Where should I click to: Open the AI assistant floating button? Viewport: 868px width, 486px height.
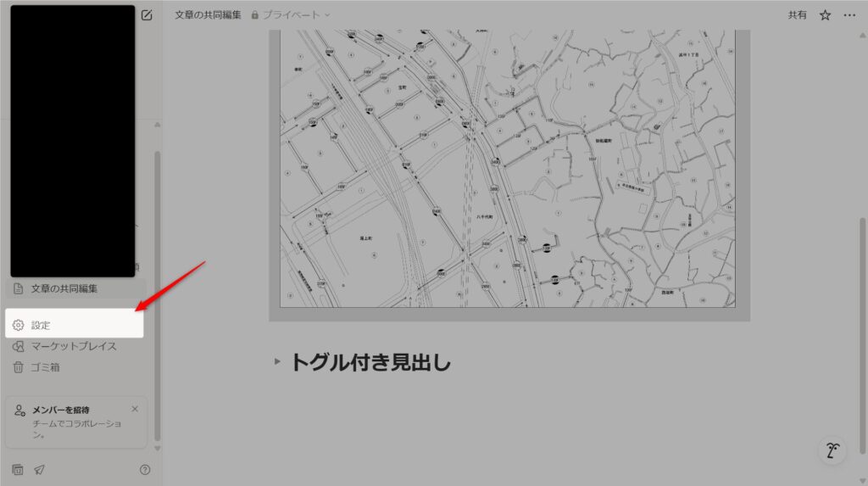pos(832,450)
